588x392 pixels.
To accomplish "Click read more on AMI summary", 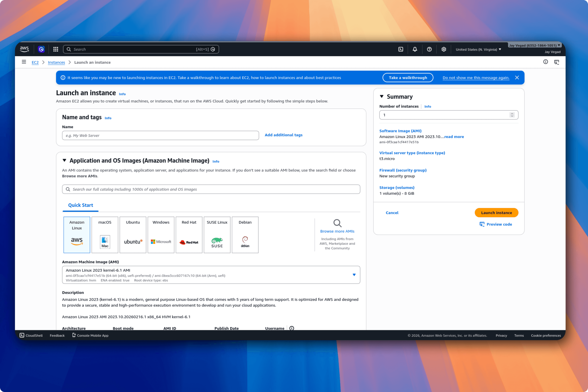I will point(454,137).
